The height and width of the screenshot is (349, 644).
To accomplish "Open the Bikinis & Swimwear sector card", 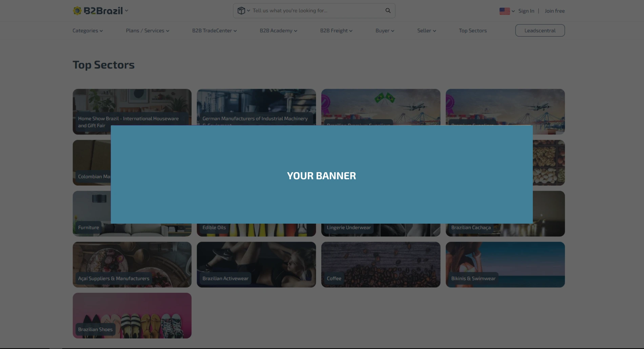I will pyautogui.click(x=505, y=265).
